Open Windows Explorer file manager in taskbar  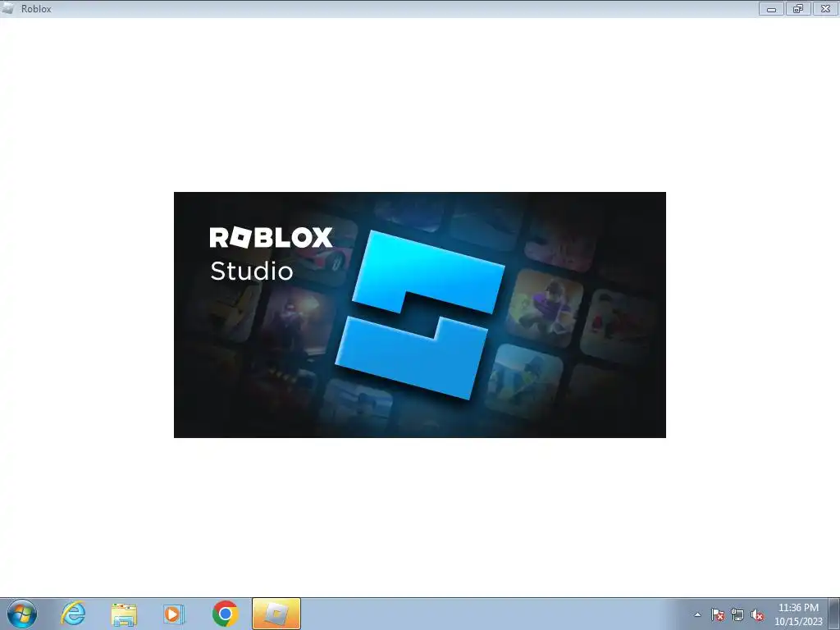click(x=124, y=614)
